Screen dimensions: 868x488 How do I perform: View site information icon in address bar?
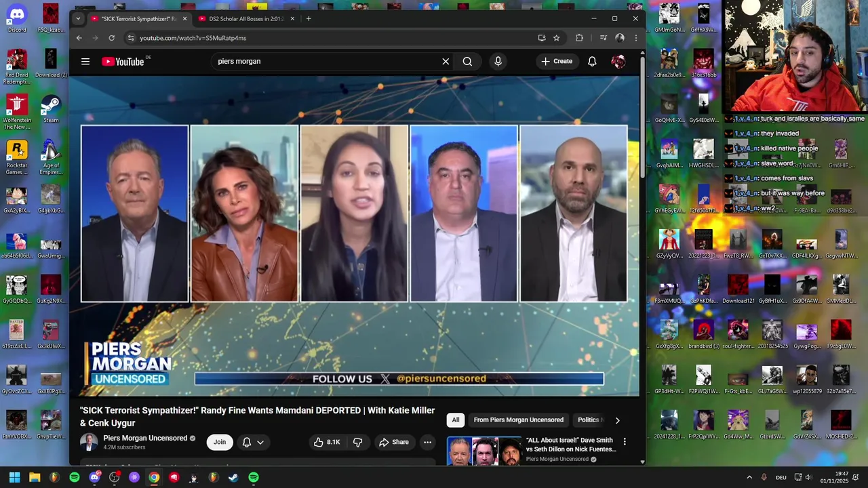pos(131,38)
